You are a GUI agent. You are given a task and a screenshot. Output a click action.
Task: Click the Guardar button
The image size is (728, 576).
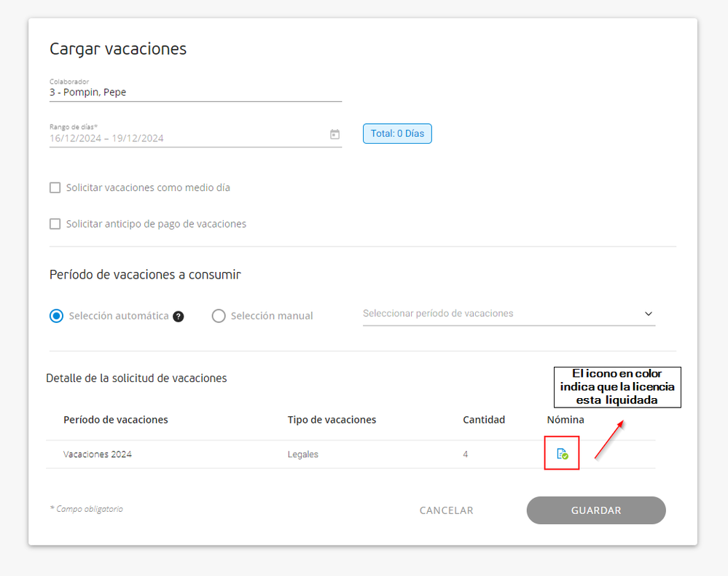pyautogui.click(x=595, y=510)
